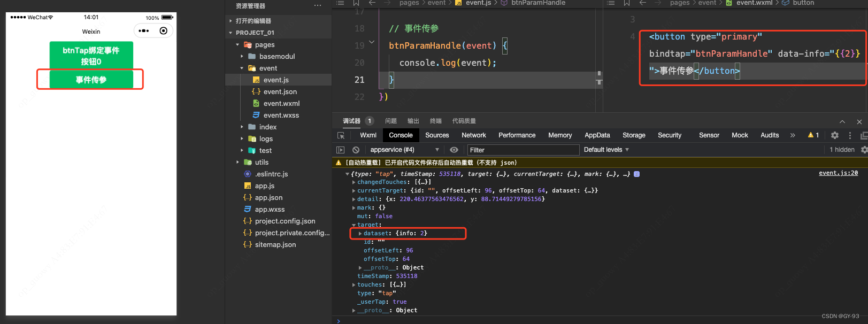Select the 输出 panel tab
Image resolution: width=868 pixels, height=324 pixels.
413,121
